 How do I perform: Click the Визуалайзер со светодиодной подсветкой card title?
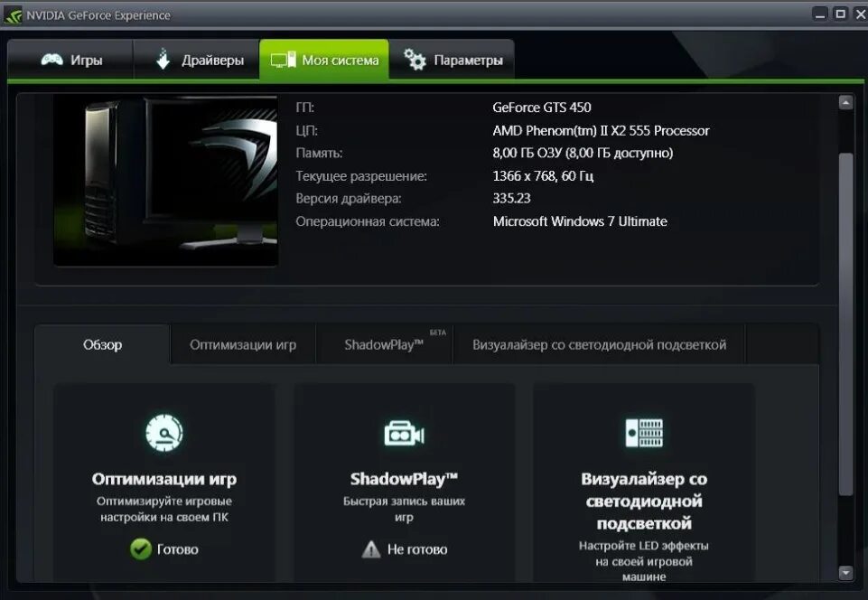click(x=644, y=501)
